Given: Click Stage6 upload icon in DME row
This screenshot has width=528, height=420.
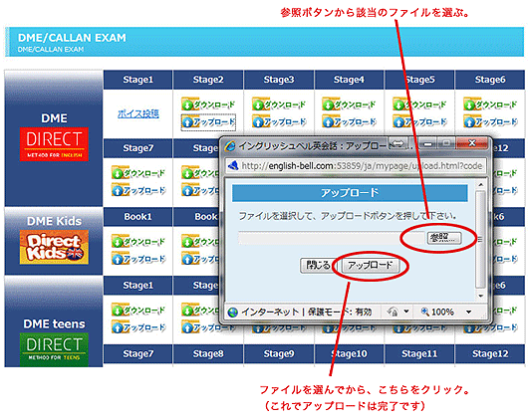Looking at the screenshot, I should (469, 121).
